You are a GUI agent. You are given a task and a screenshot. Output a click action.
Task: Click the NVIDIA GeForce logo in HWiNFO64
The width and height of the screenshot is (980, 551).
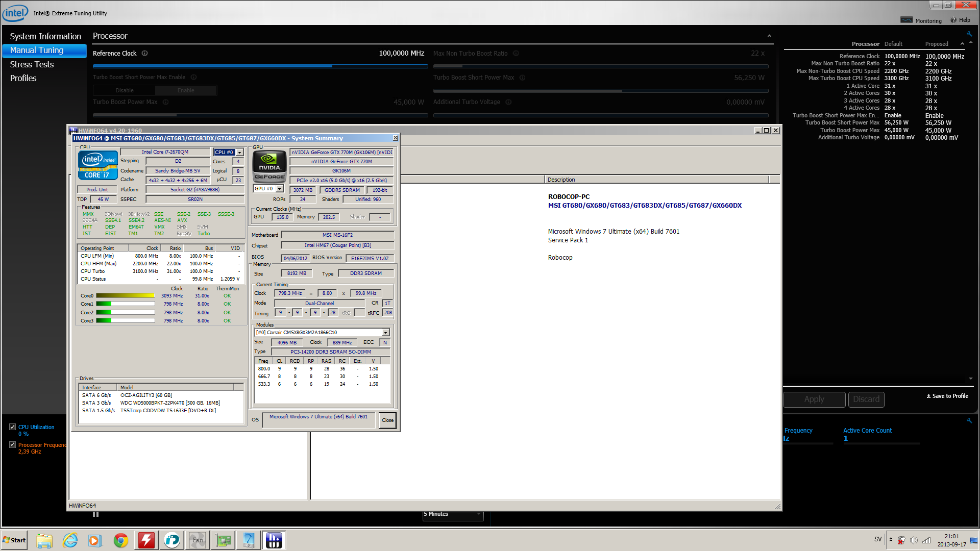point(269,166)
